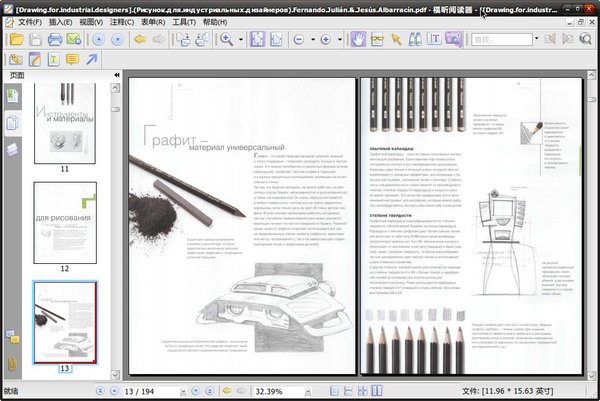Open the 帮助(H) menu

click(x=215, y=20)
